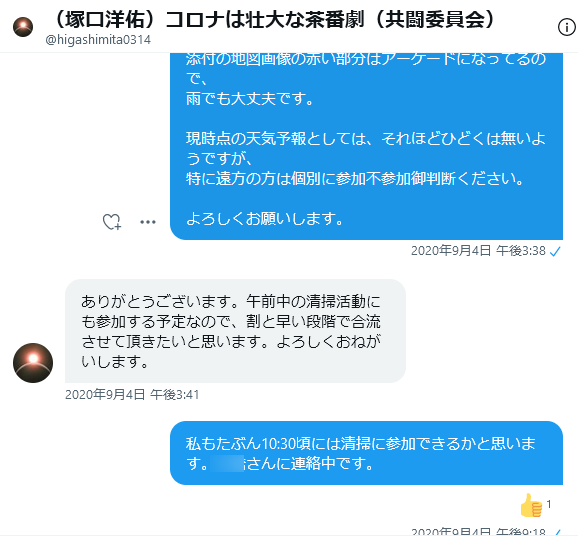Image resolution: width=578 pixels, height=540 pixels.
Task: Select the gray ありがとうございます message bubble
Action: click(x=235, y=331)
